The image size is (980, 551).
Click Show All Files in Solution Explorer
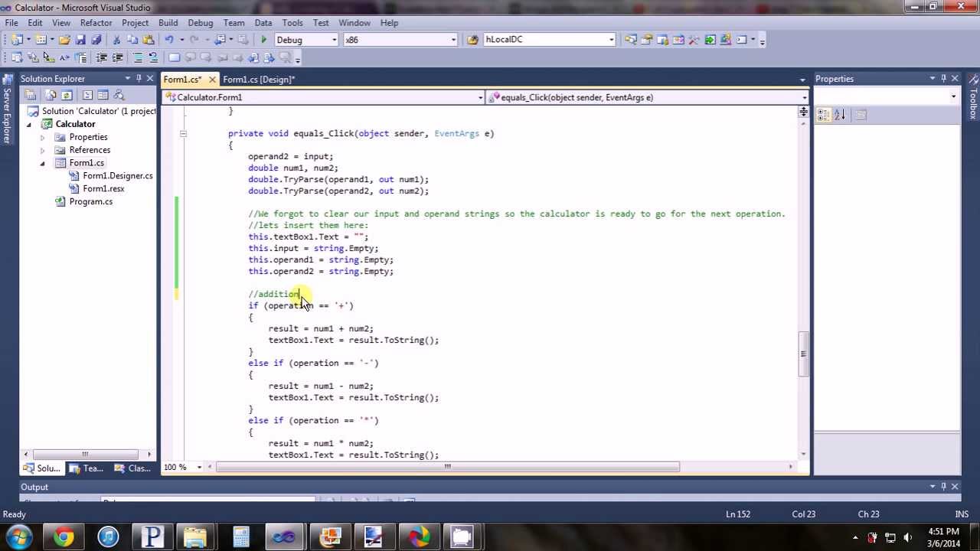pyautogui.click(x=51, y=95)
